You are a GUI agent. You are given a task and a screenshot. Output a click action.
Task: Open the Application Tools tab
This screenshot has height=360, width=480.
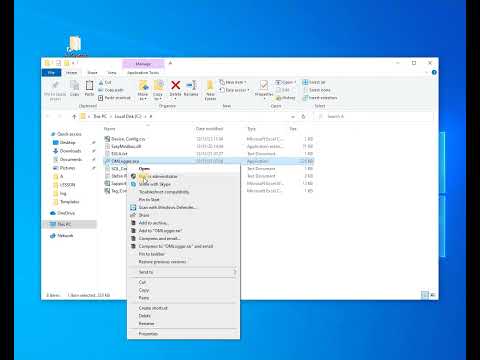143,72
